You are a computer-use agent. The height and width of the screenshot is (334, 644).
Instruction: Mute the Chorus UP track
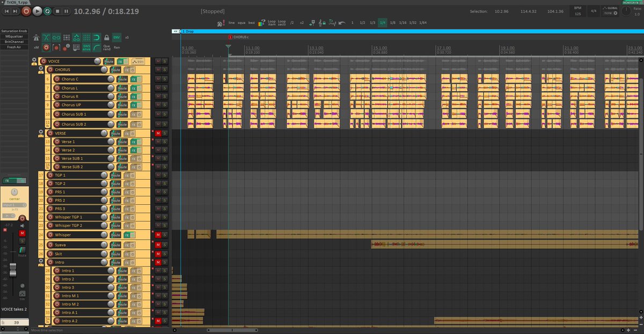point(158,105)
